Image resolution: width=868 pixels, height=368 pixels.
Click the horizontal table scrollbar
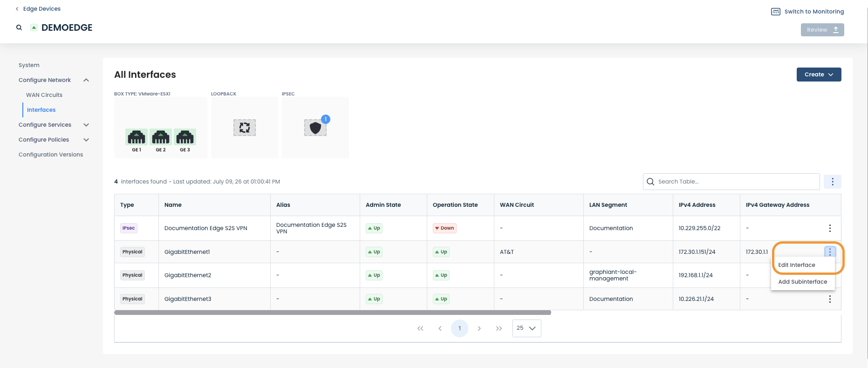pyautogui.click(x=333, y=313)
